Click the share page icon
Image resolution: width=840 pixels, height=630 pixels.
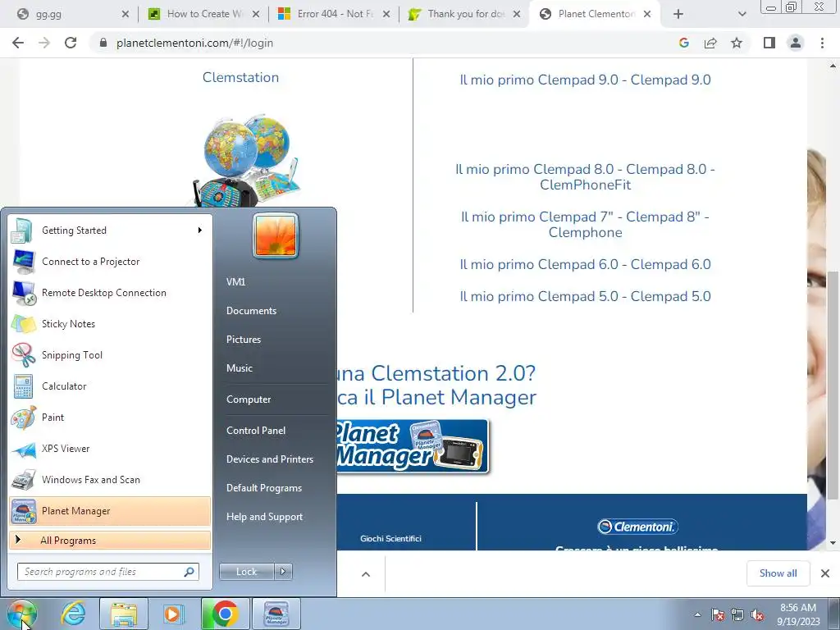(x=710, y=43)
